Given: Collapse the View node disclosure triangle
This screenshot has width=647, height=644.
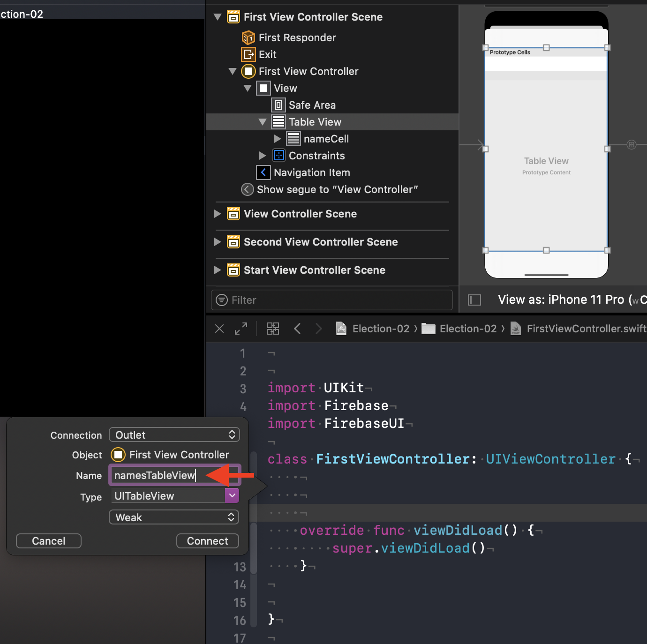Looking at the screenshot, I should (x=248, y=88).
